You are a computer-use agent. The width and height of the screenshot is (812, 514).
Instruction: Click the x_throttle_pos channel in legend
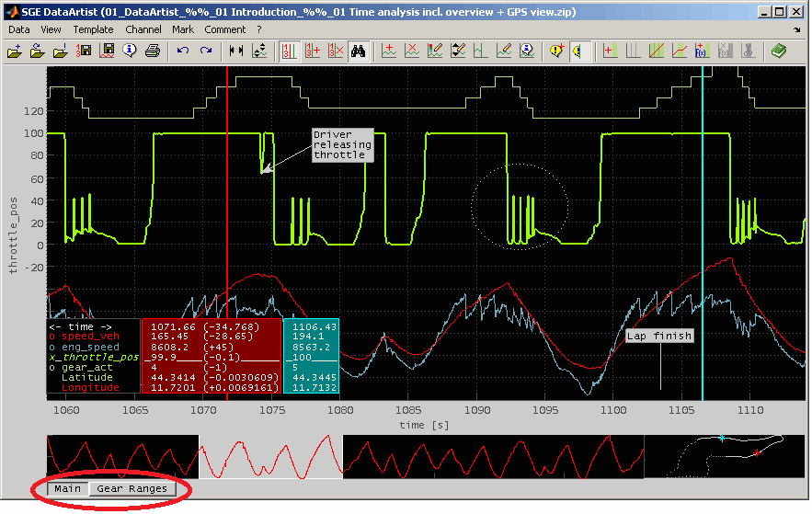94,357
